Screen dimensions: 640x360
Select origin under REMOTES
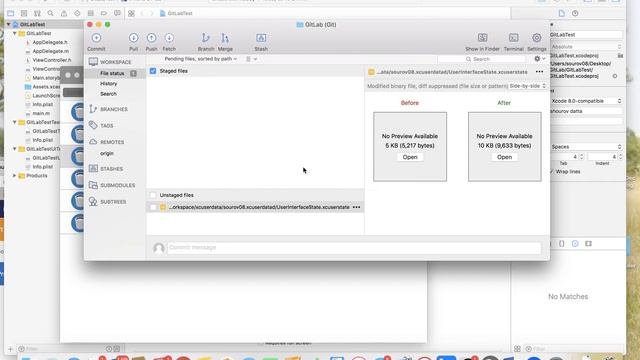107,153
